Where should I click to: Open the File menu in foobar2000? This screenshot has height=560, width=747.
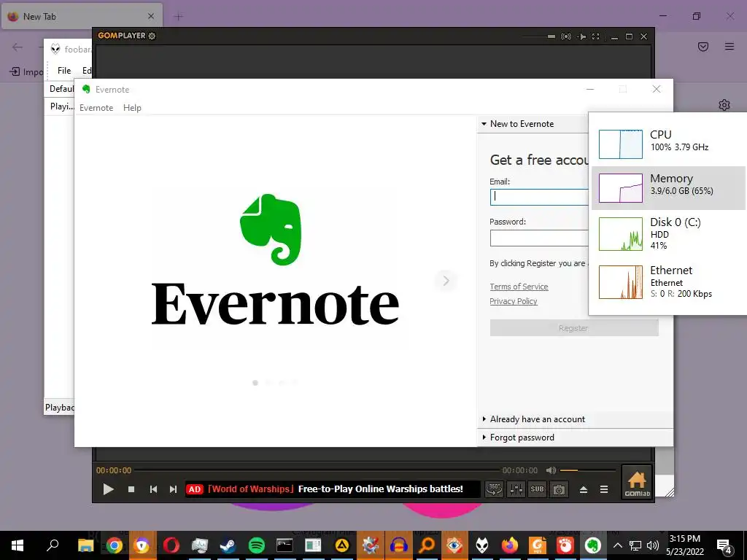pos(64,71)
